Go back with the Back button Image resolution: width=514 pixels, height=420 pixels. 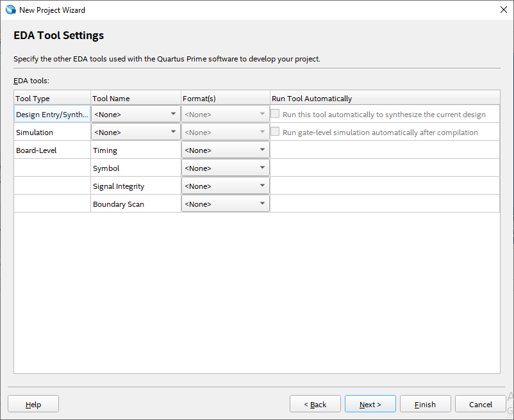tap(315, 404)
